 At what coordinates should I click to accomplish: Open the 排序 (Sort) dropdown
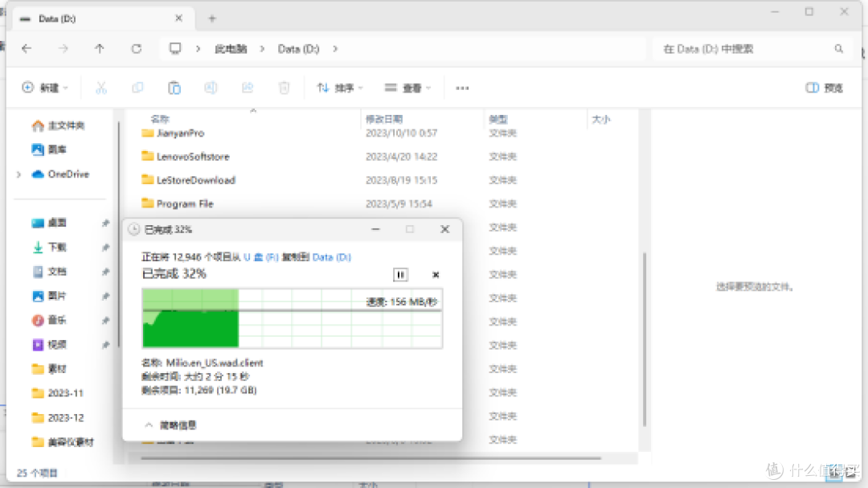[x=339, y=88]
